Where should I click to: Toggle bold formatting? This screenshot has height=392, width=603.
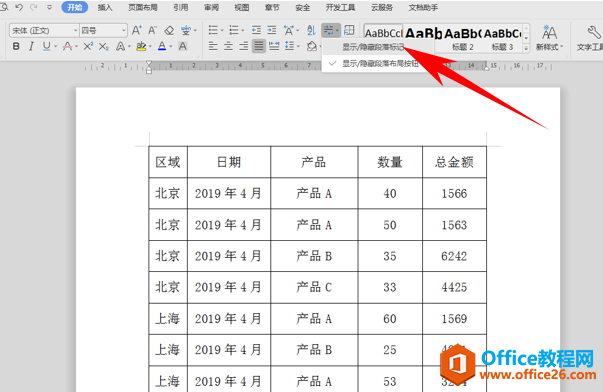(16, 47)
